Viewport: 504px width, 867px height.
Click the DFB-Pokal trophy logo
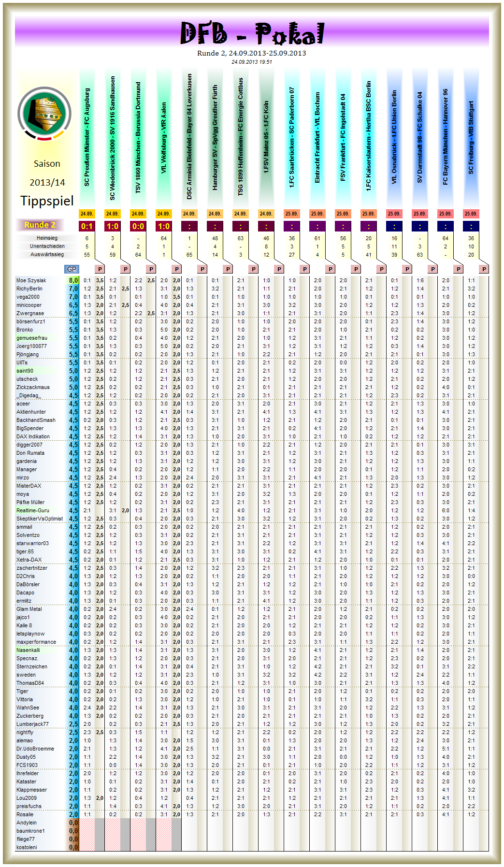click(44, 114)
